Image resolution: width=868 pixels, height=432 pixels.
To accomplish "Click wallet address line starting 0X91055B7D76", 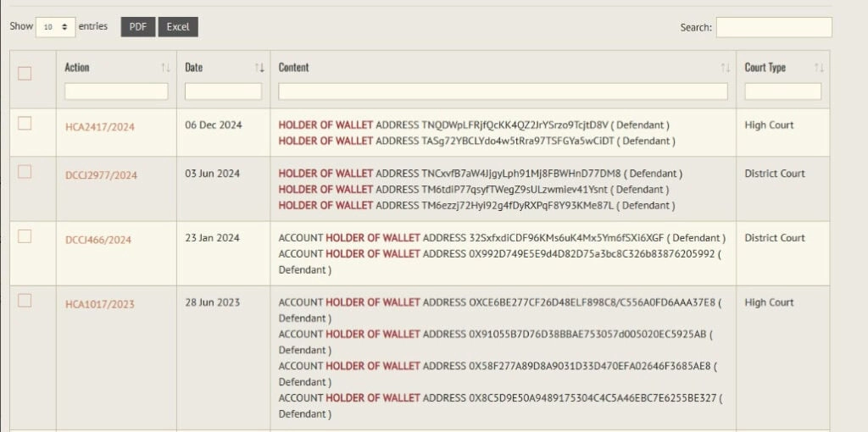I will [x=495, y=342].
